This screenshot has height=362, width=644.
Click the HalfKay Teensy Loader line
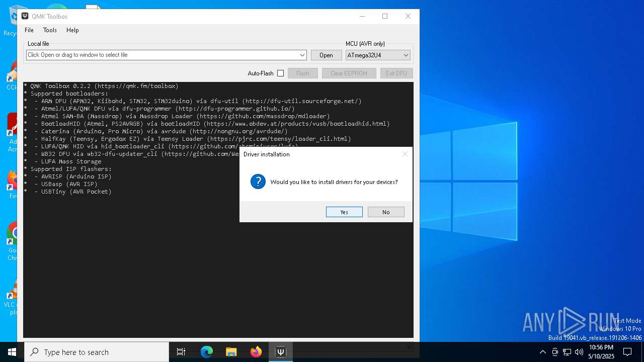187,139
